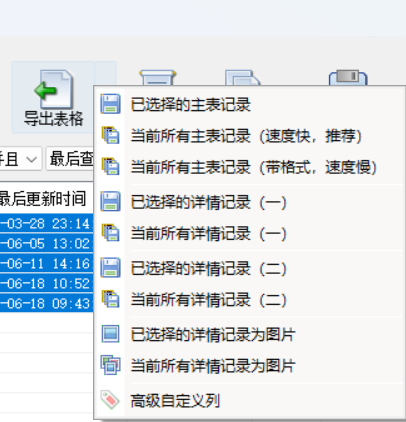Click tag icon beside 高级自定义列
Viewport: 406px width, 422px height.
pyautogui.click(x=110, y=399)
